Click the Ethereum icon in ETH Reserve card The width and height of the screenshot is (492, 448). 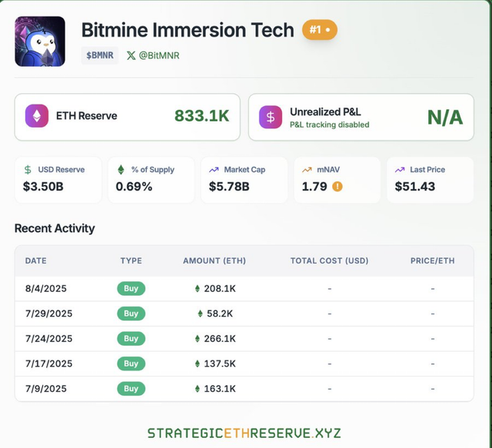[x=37, y=116]
